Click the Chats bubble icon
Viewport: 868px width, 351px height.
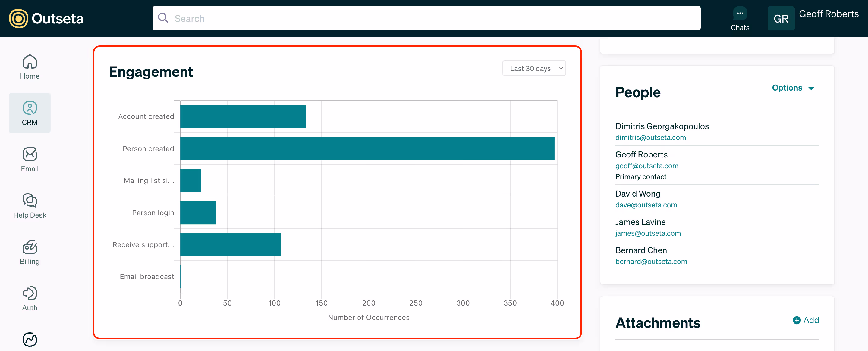coord(740,14)
